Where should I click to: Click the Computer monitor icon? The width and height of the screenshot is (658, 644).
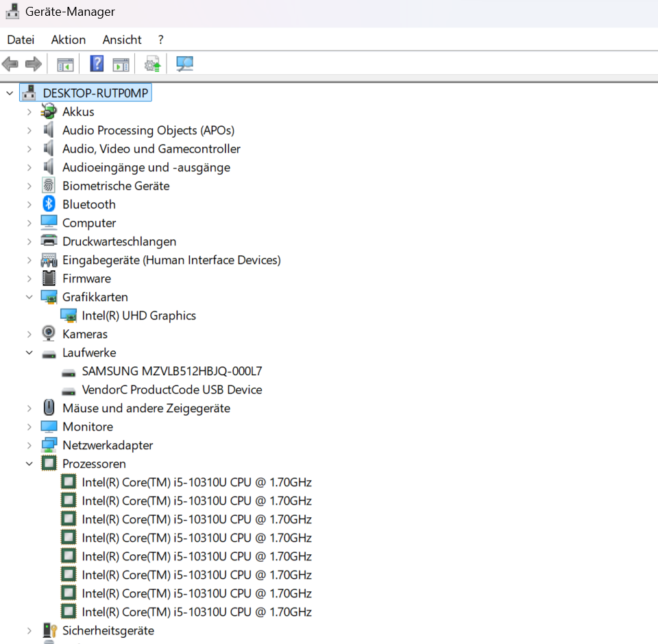coord(49,222)
